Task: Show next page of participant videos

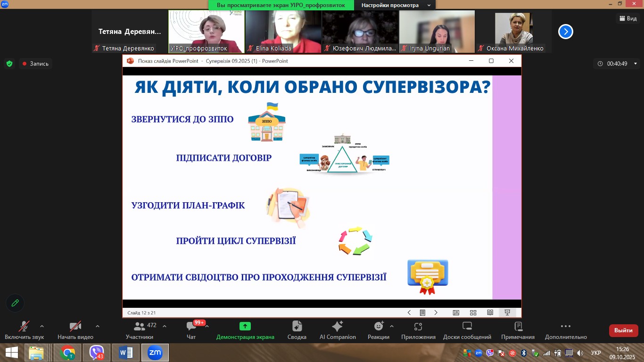Action: (565, 32)
